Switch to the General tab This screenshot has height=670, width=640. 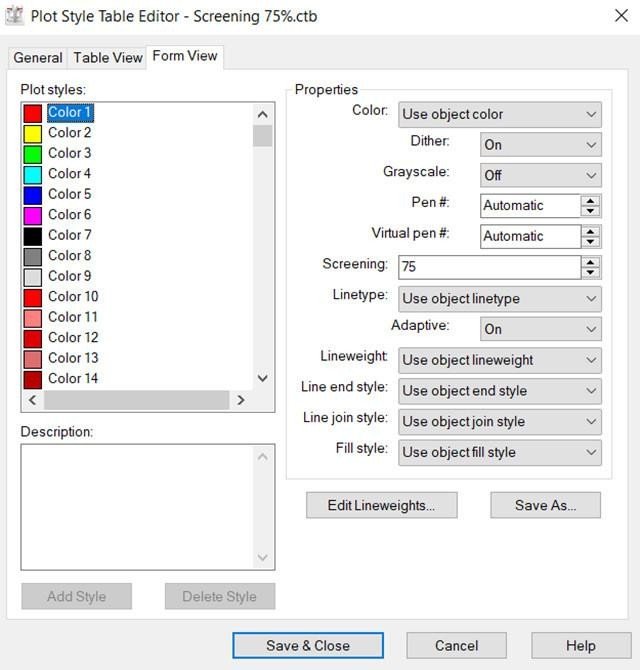click(x=38, y=58)
